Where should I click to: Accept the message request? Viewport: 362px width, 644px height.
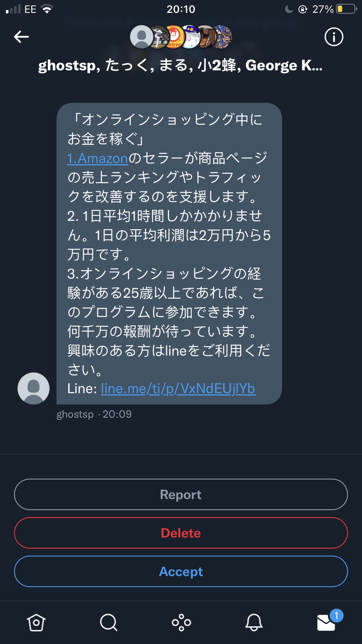pyautogui.click(x=181, y=571)
